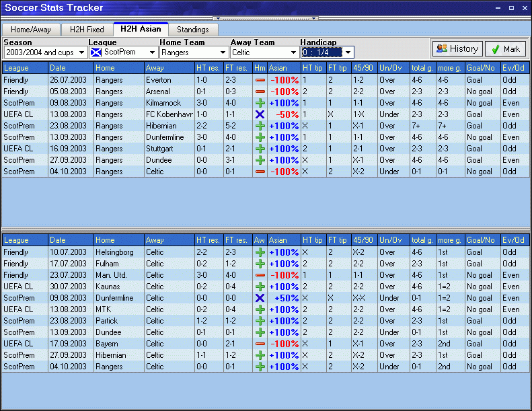Image resolution: width=532 pixels, height=411 pixels.
Task: Expand the Handicap dropdown
Action: (348, 52)
